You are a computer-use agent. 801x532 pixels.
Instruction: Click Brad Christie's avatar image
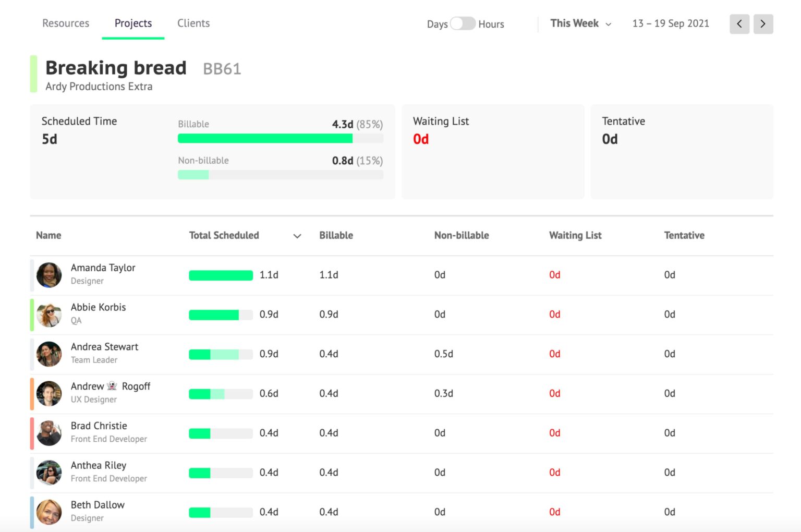(x=48, y=433)
